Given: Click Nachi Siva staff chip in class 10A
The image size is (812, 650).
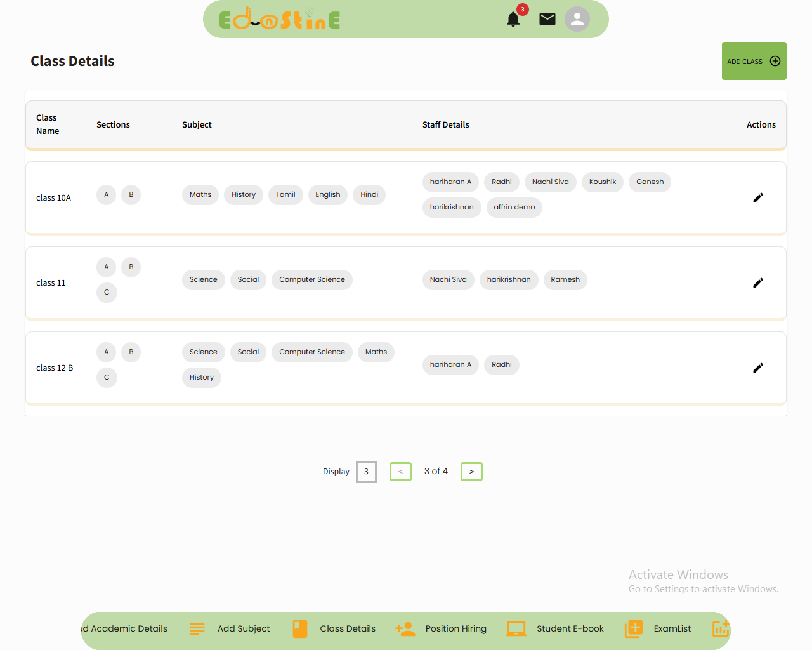Looking at the screenshot, I should (551, 182).
